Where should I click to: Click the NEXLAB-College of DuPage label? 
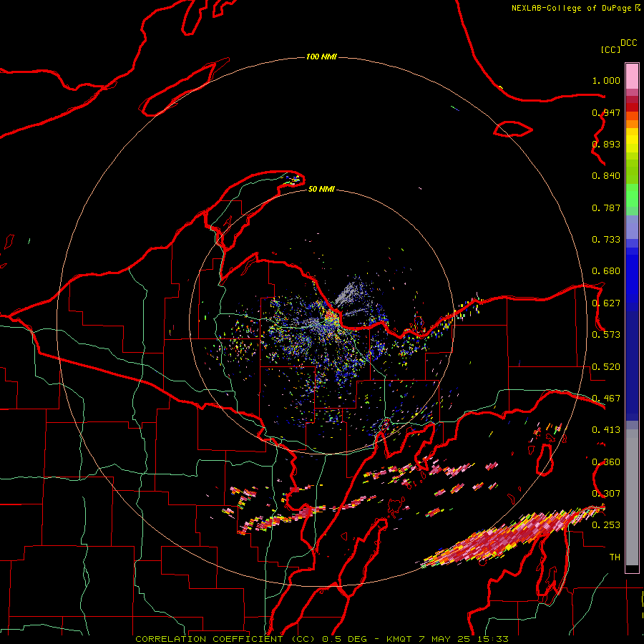pos(575,8)
